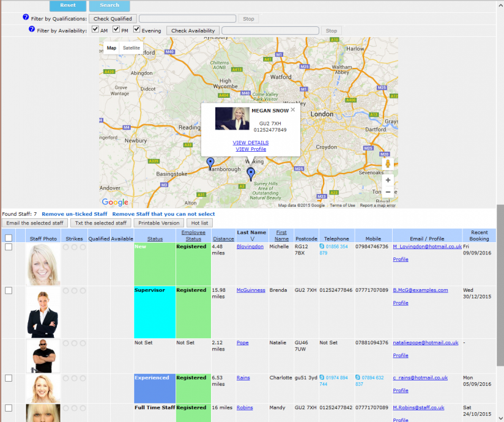Tick the checkbox for McGuinness row
This screenshot has width=504, height=422.
pos(9,291)
